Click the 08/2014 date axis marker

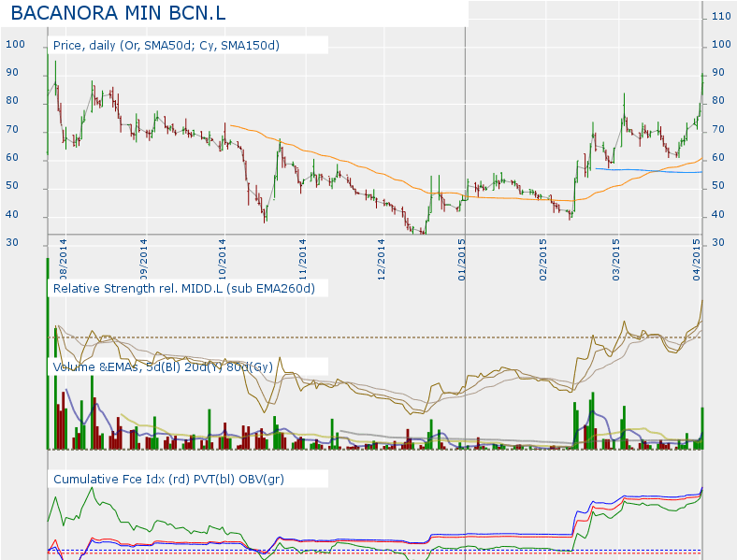coord(63,260)
